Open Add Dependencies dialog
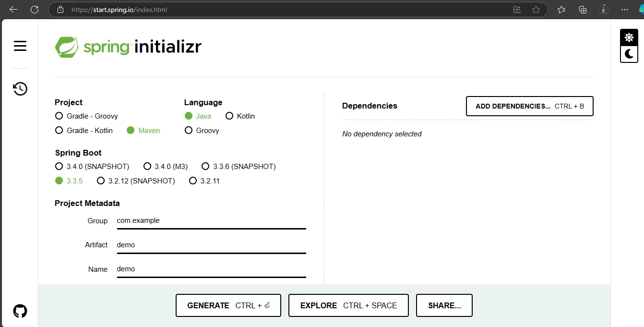The height and width of the screenshot is (327, 644). pos(529,106)
